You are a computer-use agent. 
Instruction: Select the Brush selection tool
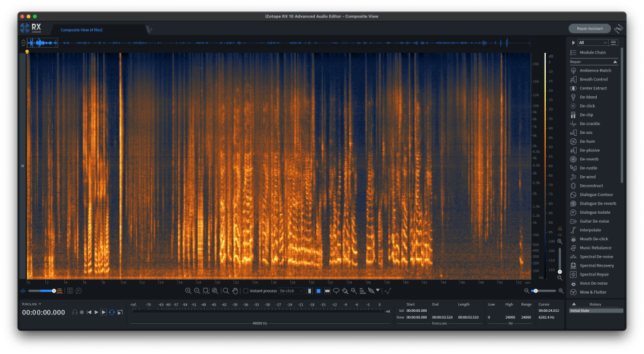[345, 290]
